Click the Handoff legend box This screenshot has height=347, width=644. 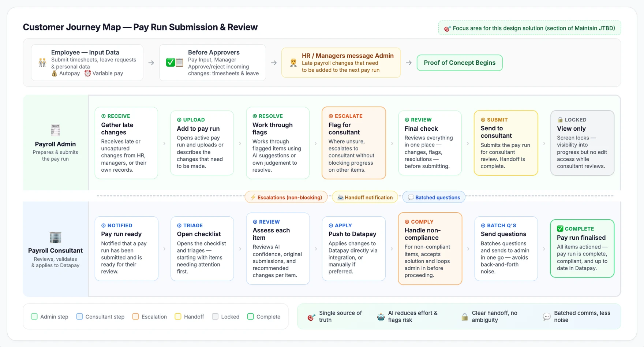point(178,317)
